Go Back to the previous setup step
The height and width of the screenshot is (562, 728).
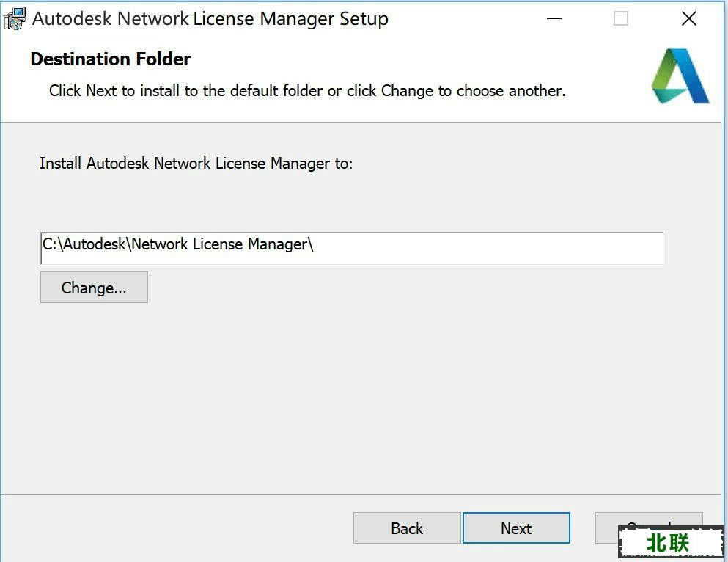point(407,528)
